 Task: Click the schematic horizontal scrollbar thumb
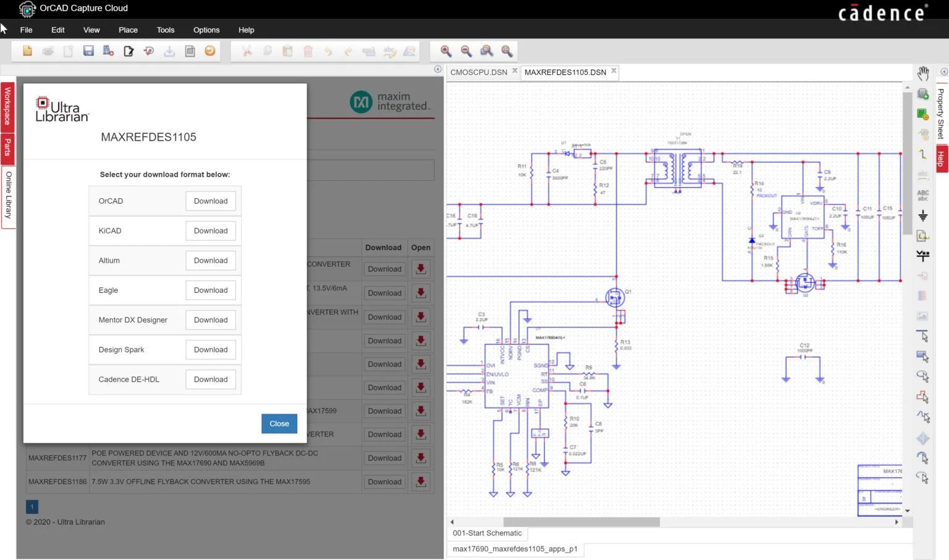click(x=581, y=522)
